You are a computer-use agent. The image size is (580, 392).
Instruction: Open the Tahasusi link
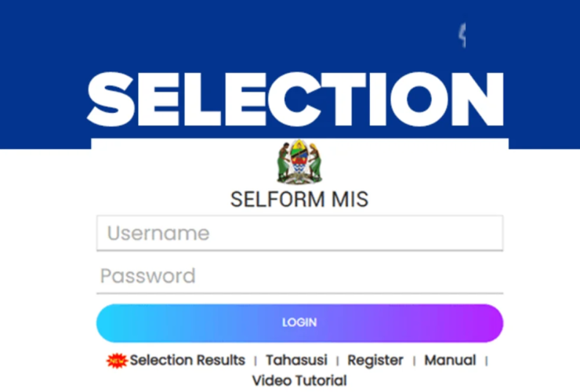296,361
